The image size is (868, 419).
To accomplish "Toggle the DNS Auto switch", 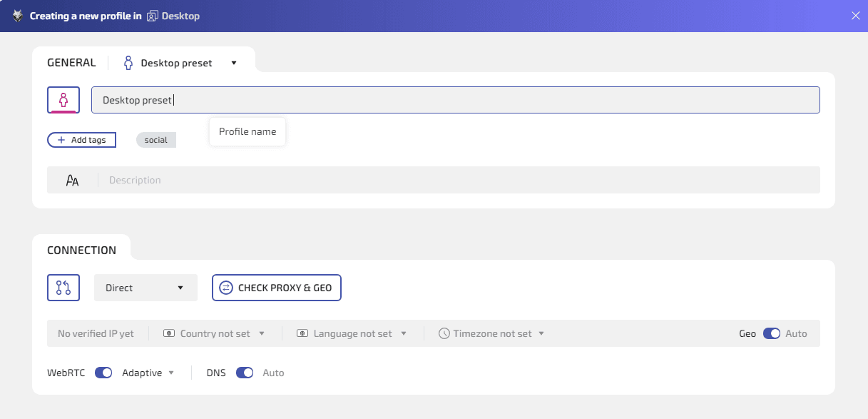I will 245,373.
